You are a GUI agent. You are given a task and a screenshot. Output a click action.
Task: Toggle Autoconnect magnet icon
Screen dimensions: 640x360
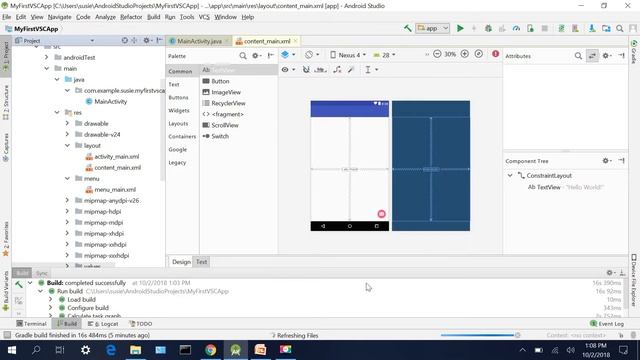click(306, 70)
